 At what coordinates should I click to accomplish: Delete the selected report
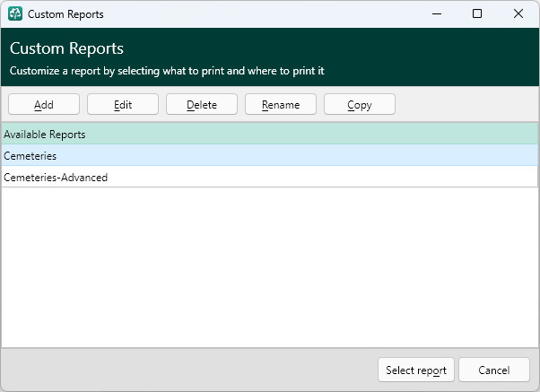pyautogui.click(x=202, y=104)
